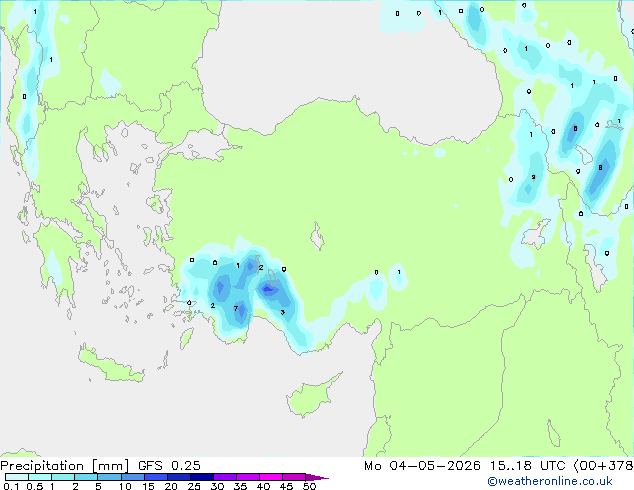Image resolution: width=634 pixels, height=490 pixels.
Task: Click the "[mm]" unit label
Action: 111,466
